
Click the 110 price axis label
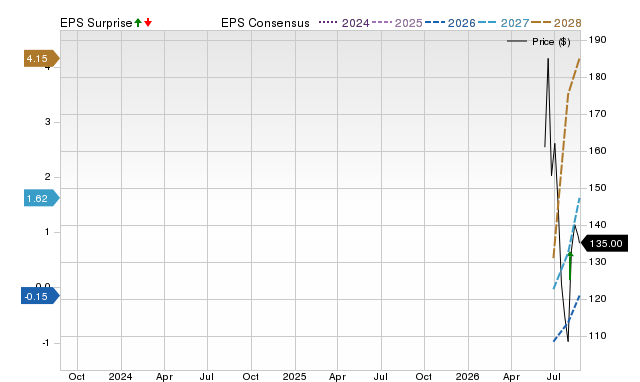pos(598,336)
